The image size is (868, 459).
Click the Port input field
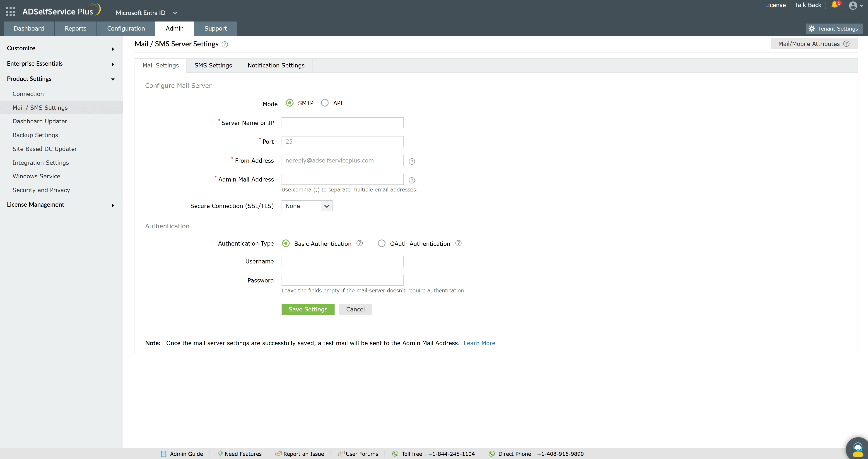343,141
